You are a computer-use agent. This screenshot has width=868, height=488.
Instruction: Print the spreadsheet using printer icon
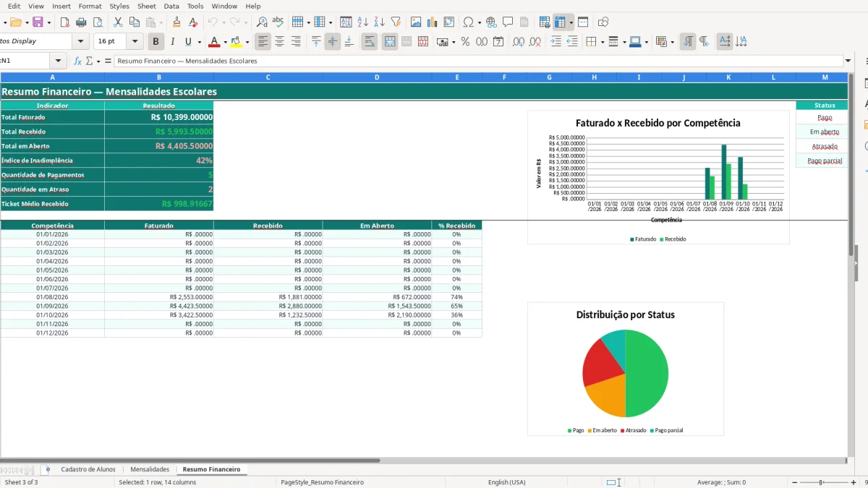click(81, 22)
